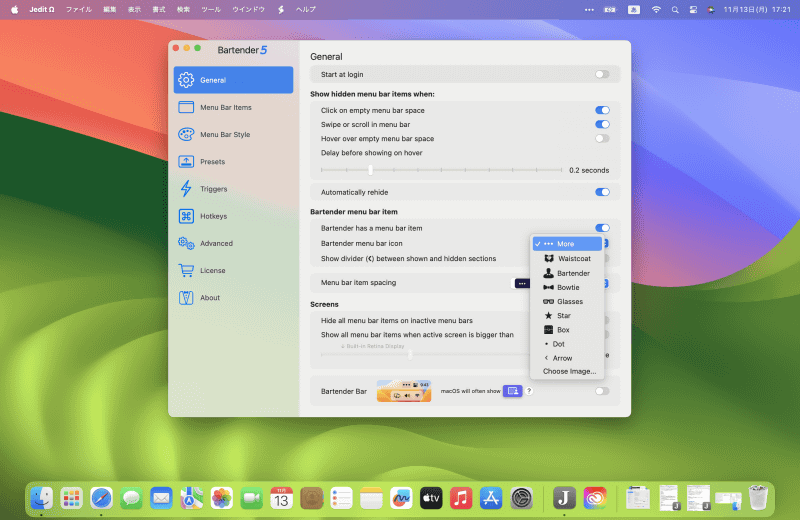Enable Hover over empty menu bar space
This screenshot has height=520, width=800.
tap(602, 138)
